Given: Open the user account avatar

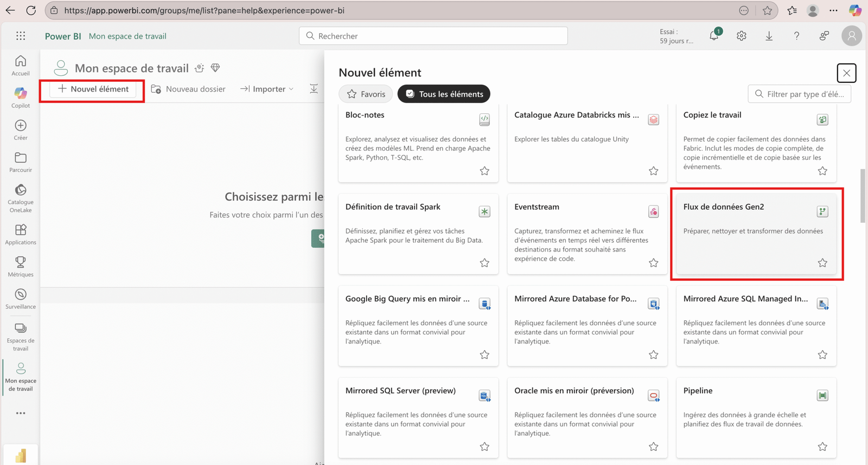Looking at the screenshot, I should (852, 36).
